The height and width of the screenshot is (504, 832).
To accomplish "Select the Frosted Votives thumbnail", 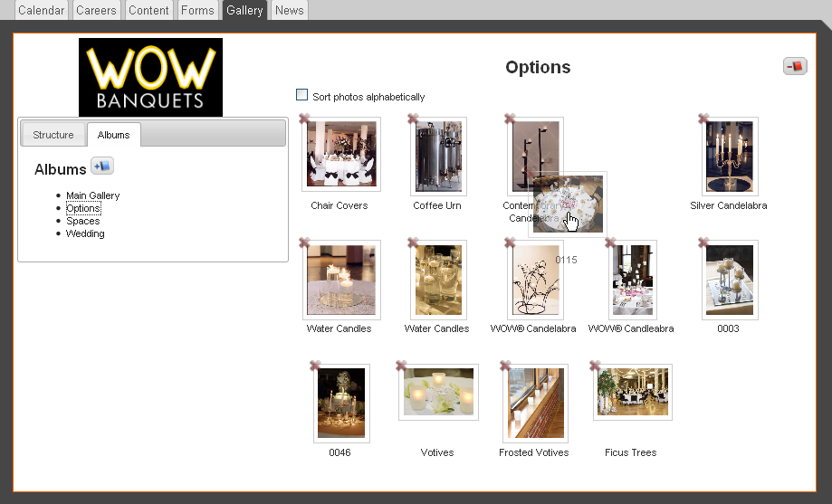I will [x=535, y=404].
